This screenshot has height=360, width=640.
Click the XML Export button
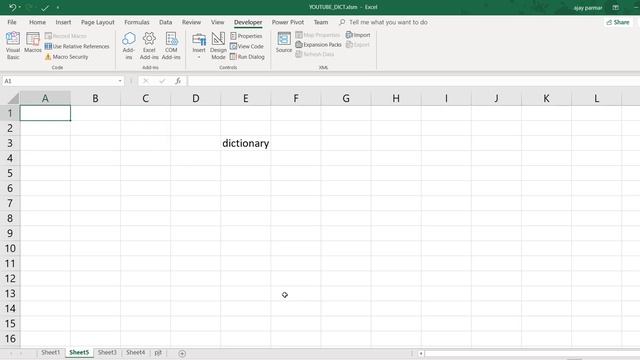click(x=358, y=44)
